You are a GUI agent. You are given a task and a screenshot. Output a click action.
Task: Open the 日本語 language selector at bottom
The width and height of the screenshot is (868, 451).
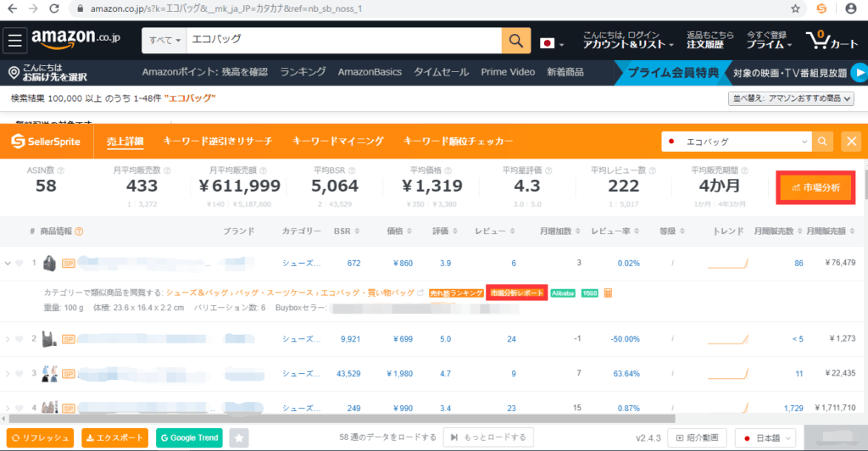coord(765,437)
